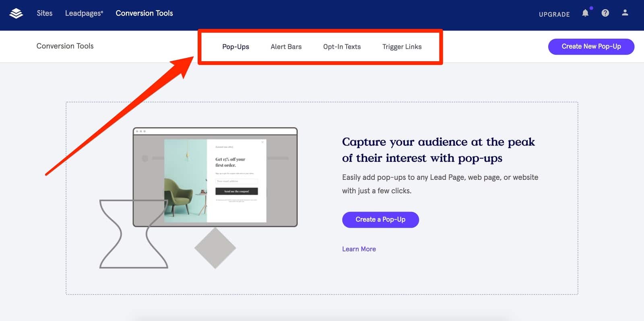The height and width of the screenshot is (321, 644).
Task: Click the Create a Pop-Up button
Action: pos(380,220)
